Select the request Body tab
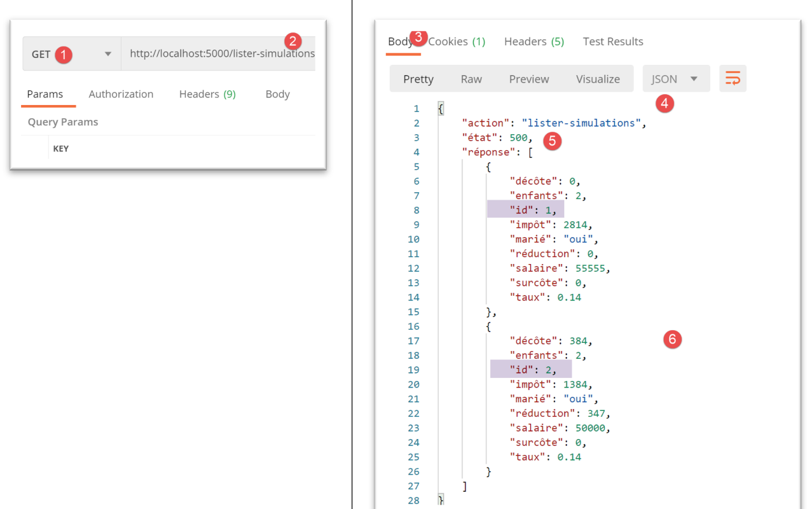812x509 pixels. click(277, 94)
